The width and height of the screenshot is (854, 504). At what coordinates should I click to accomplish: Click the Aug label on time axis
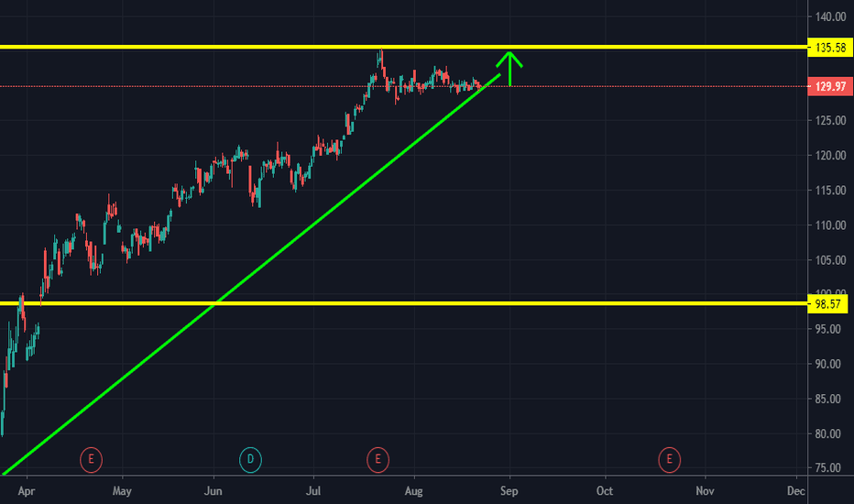click(414, 491)
